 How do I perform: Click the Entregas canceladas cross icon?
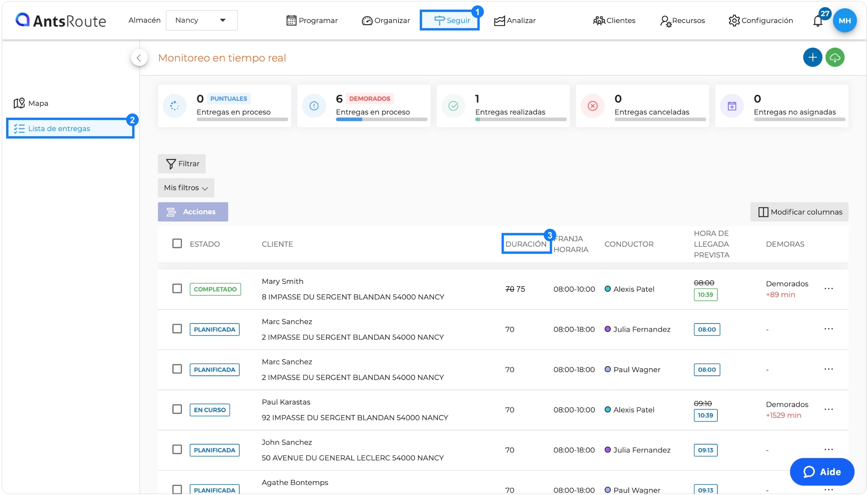tap(593, 106)
